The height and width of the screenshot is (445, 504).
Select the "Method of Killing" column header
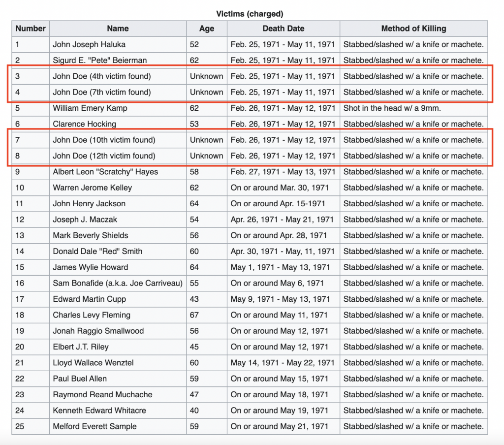pos(413,29)
